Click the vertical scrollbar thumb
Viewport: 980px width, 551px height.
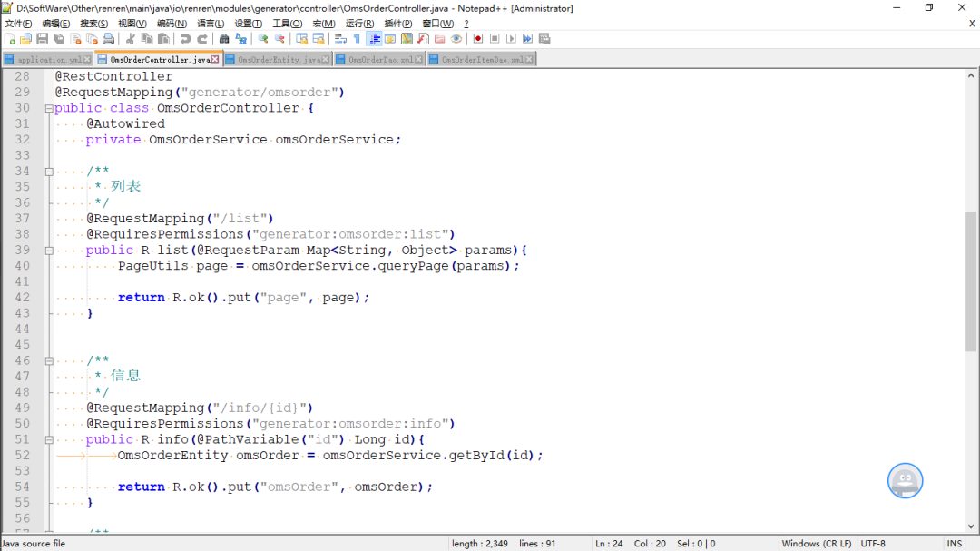pos(971,280)
